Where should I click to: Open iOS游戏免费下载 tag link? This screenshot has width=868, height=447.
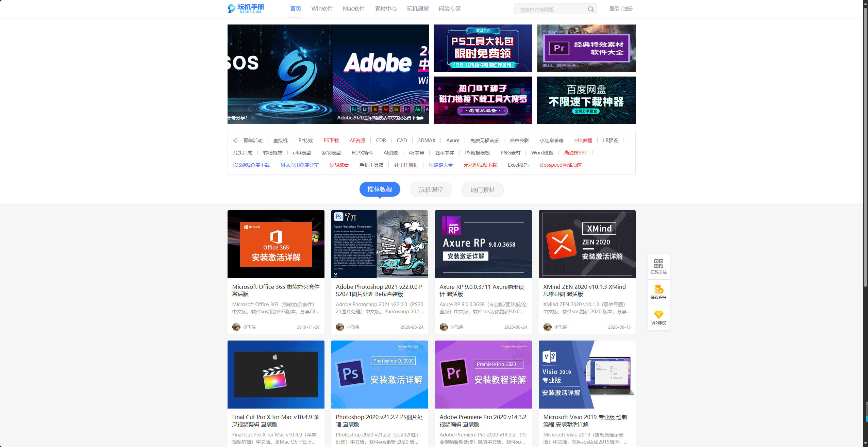251,165
